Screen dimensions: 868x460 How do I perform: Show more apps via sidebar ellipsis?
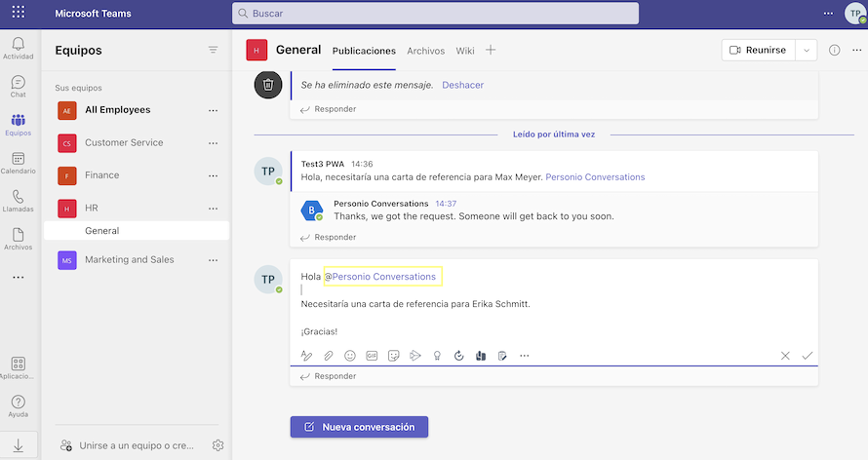pyautogui.click(x=19, y=277)
